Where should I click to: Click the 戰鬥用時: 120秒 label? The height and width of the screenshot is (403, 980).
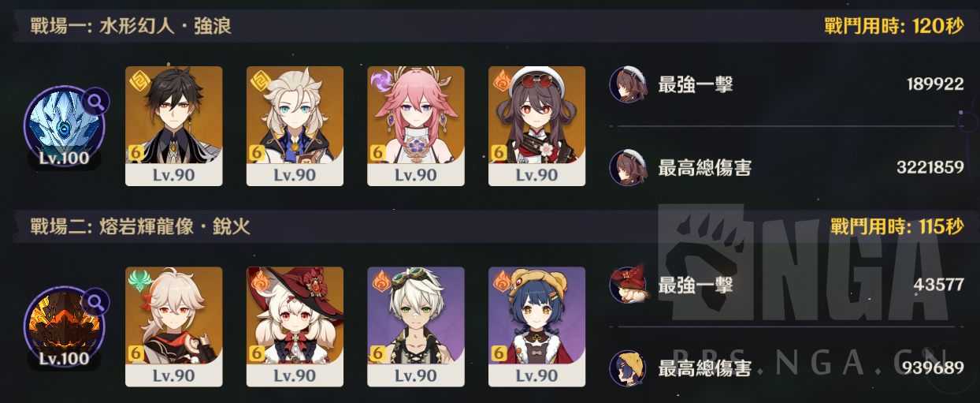[892, 26]
